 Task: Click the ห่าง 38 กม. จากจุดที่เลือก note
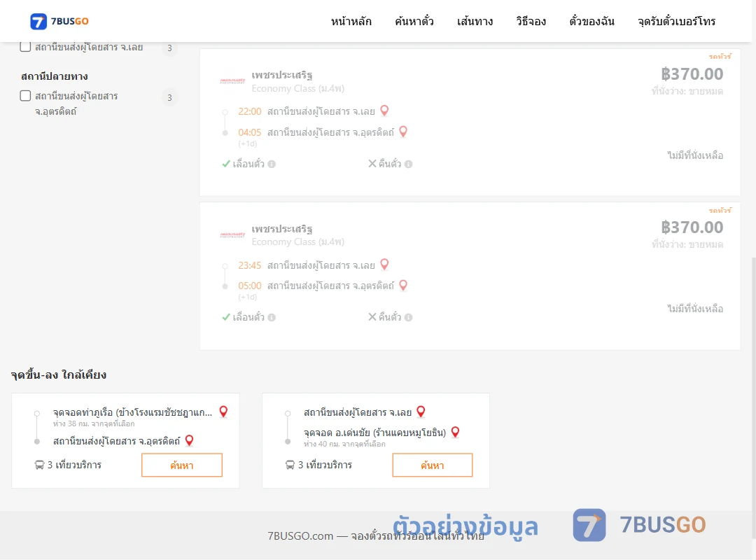coord(94,424)
